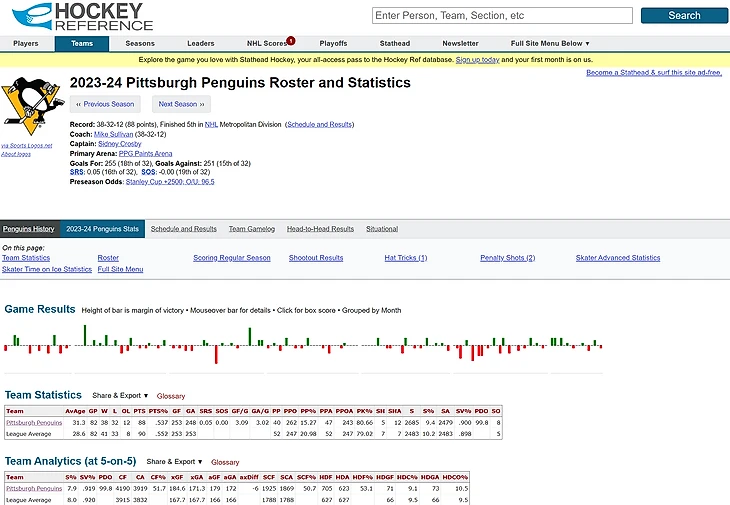
Task: Select Head-to-Head Results tab
Action: 320,229
